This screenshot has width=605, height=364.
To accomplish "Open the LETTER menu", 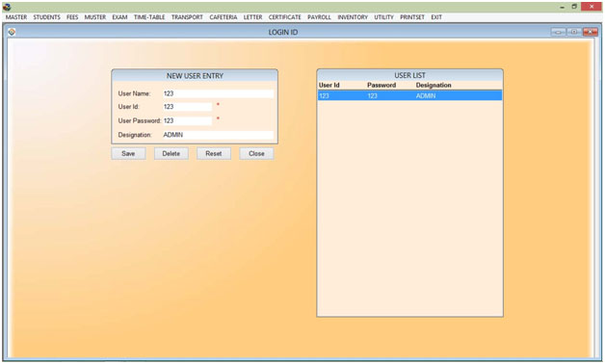I will click(x=252, y=17).
